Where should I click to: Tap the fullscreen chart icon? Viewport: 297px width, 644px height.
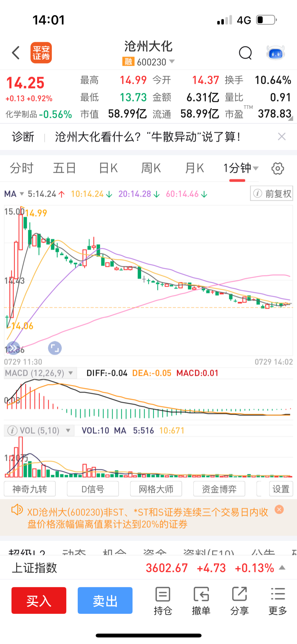[55, 348]
